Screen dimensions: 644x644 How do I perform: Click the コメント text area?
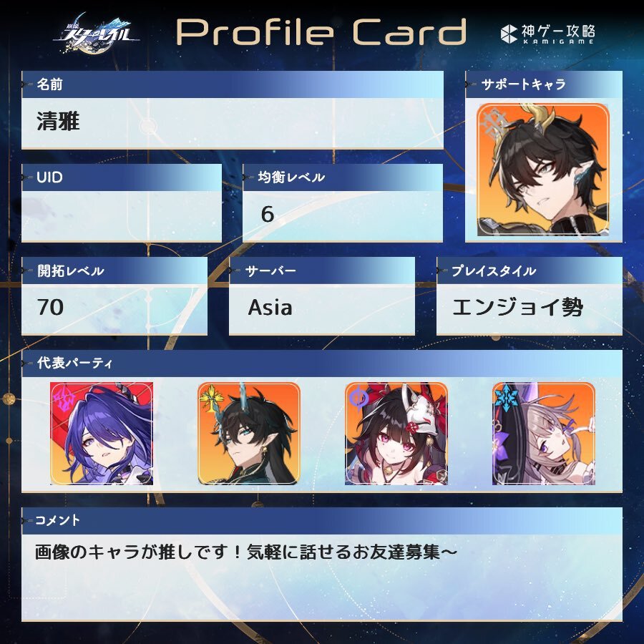coord(322,577)
